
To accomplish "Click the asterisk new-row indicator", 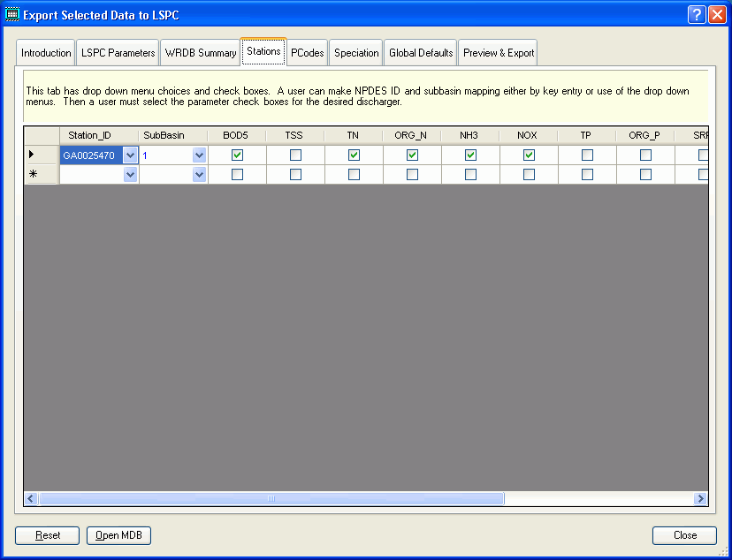I will coord(34,173).
